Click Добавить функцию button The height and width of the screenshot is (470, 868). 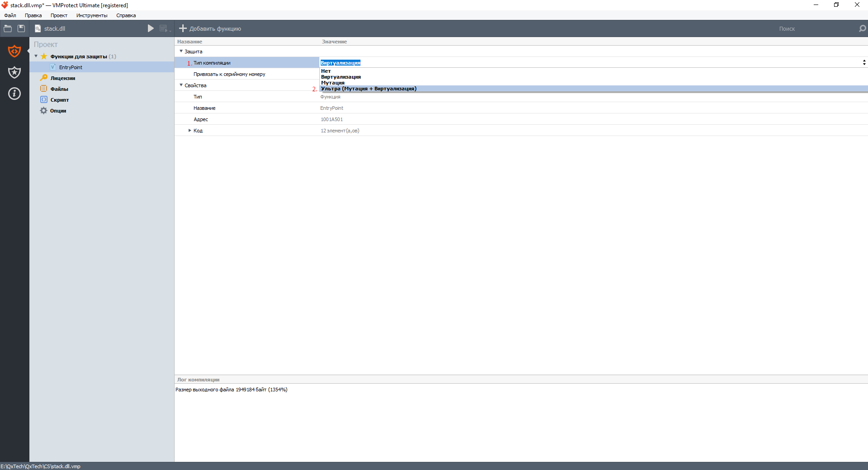pos(210,28)
